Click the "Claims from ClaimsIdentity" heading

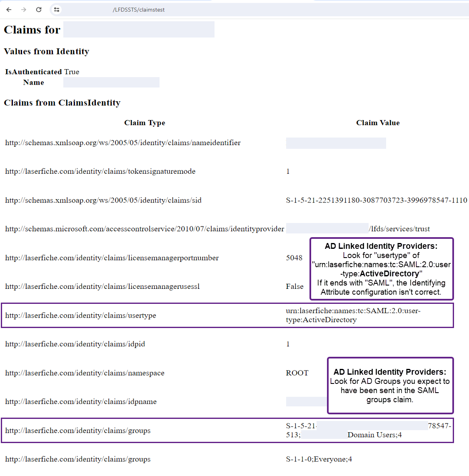(62, 103)
